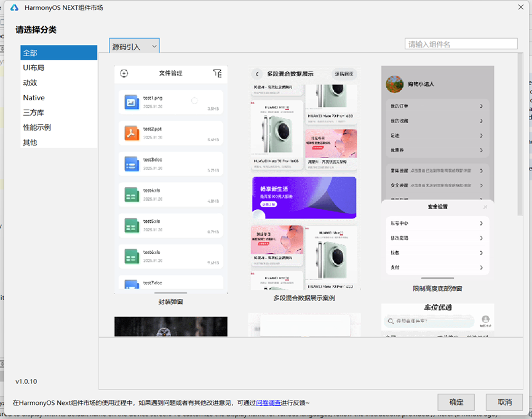The image size is (532, 419).
Task: Open the 问卷调查 feedback link
Action: 268,403
